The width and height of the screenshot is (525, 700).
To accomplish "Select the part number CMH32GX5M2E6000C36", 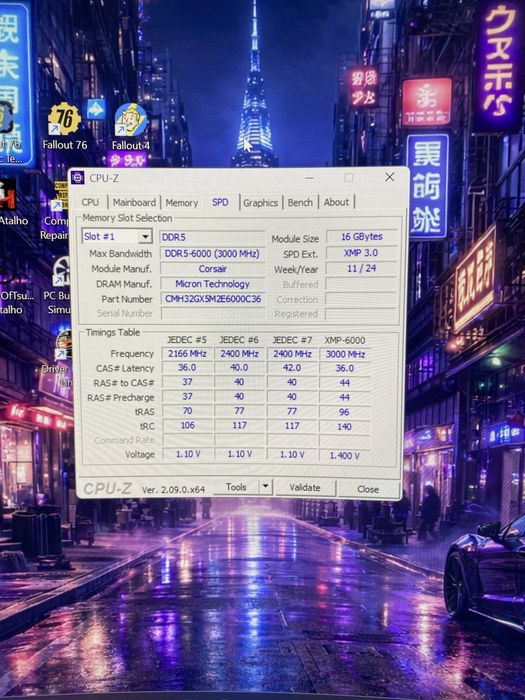I will point(212,299).
